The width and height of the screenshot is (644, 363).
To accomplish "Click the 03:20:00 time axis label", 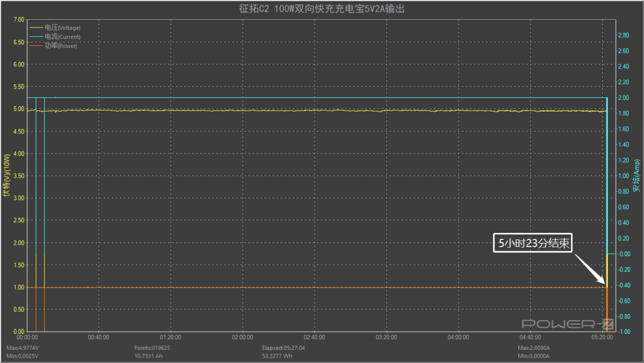I will click(x=386, y=337).
